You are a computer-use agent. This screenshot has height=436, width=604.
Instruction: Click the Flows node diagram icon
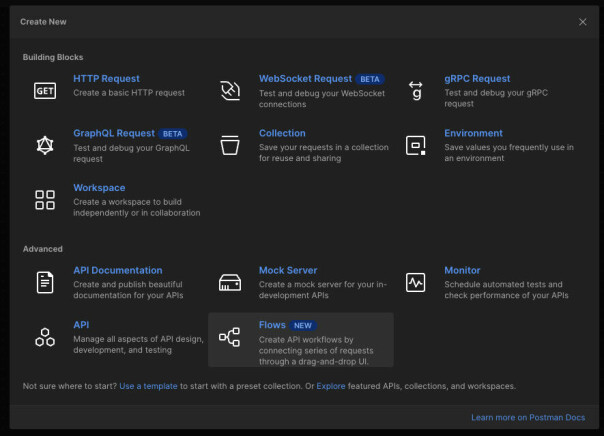point(230,337)
